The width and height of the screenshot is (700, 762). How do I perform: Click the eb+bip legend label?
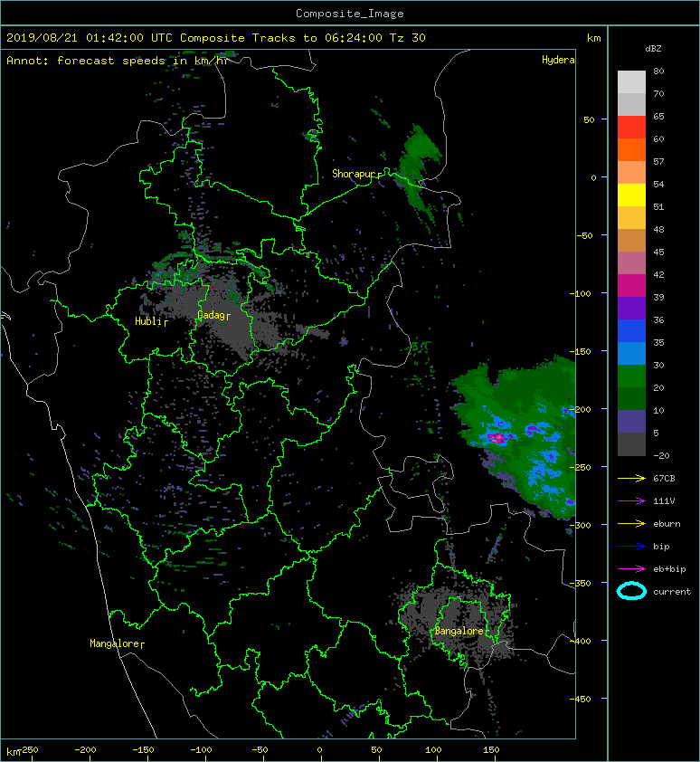tap(669, 569)
